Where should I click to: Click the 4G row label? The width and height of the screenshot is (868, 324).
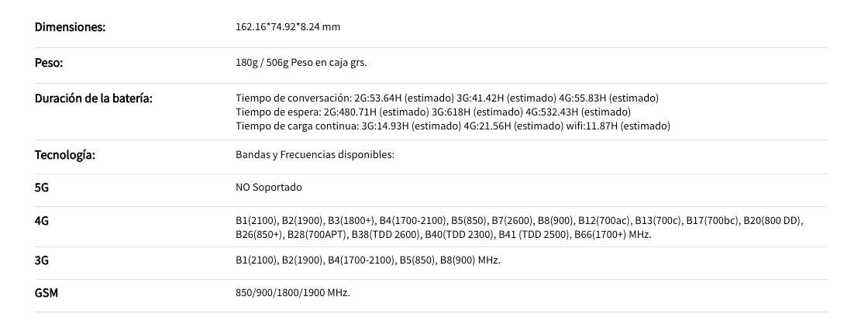[x=42, y=221]
